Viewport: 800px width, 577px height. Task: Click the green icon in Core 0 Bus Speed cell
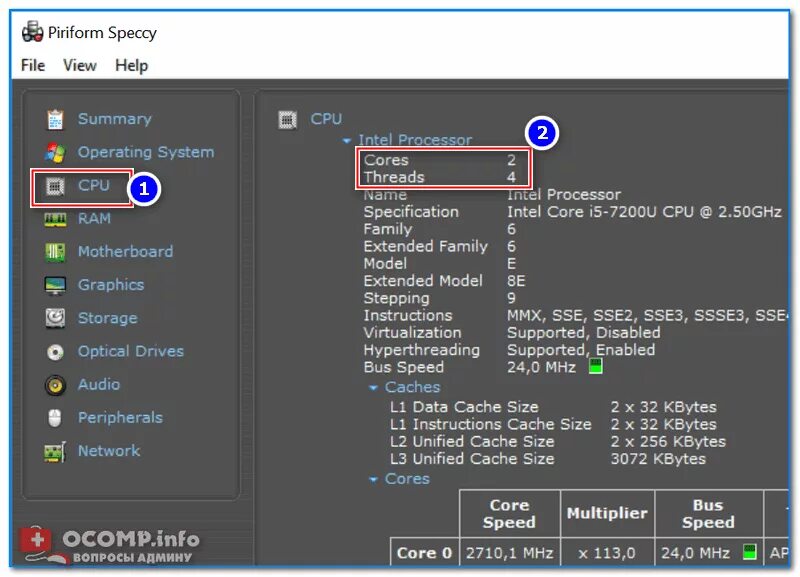point(749,552)
